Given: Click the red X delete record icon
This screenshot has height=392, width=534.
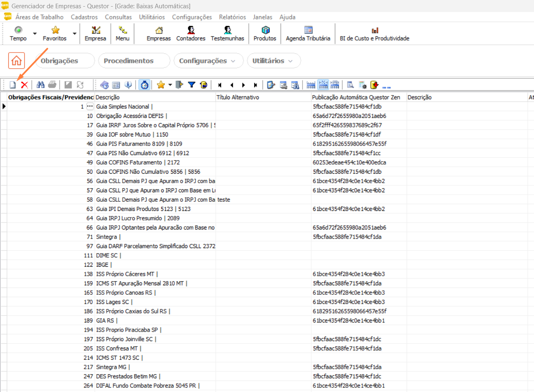Looking at the screenshot, I should tap(24, 85).
